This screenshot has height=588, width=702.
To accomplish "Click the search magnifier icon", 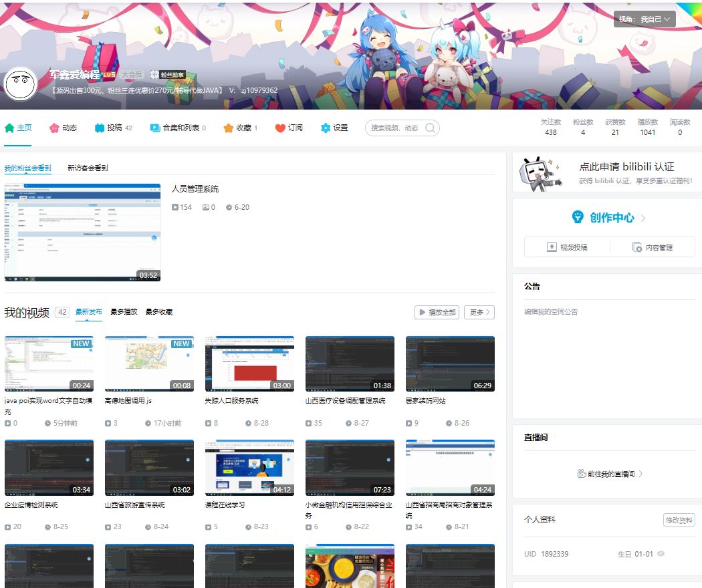I will point(431,128).
